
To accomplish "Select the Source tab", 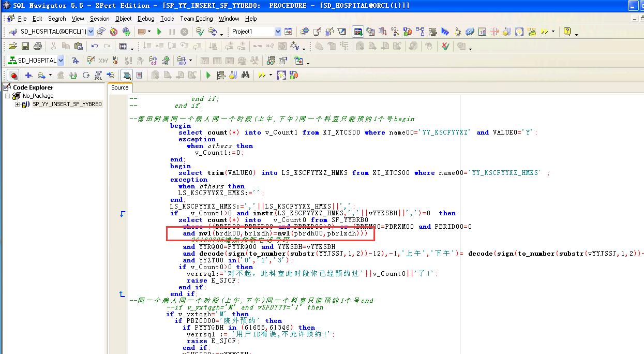I will tap(120, 87).
